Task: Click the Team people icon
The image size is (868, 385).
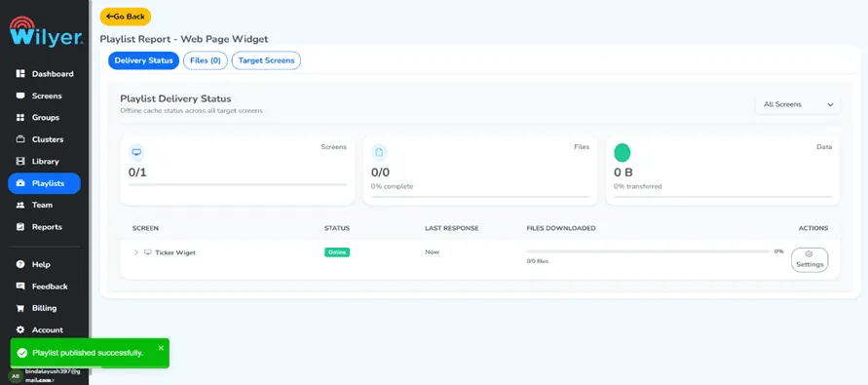Action: pos(20,205)
